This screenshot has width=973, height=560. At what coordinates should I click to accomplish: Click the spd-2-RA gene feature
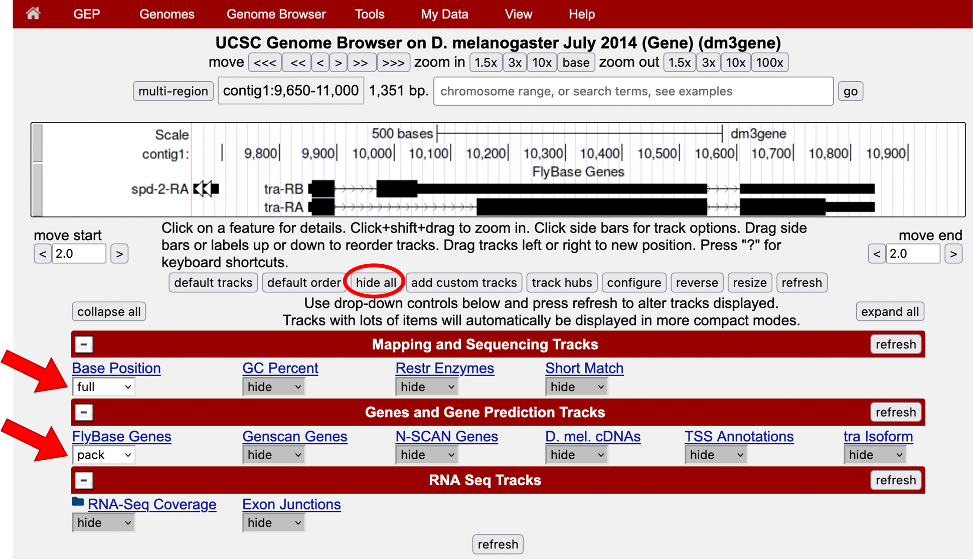tap(206, 189)
